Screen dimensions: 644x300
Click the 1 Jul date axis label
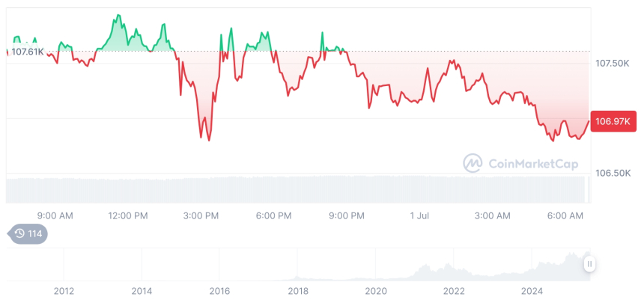point(419,215)
